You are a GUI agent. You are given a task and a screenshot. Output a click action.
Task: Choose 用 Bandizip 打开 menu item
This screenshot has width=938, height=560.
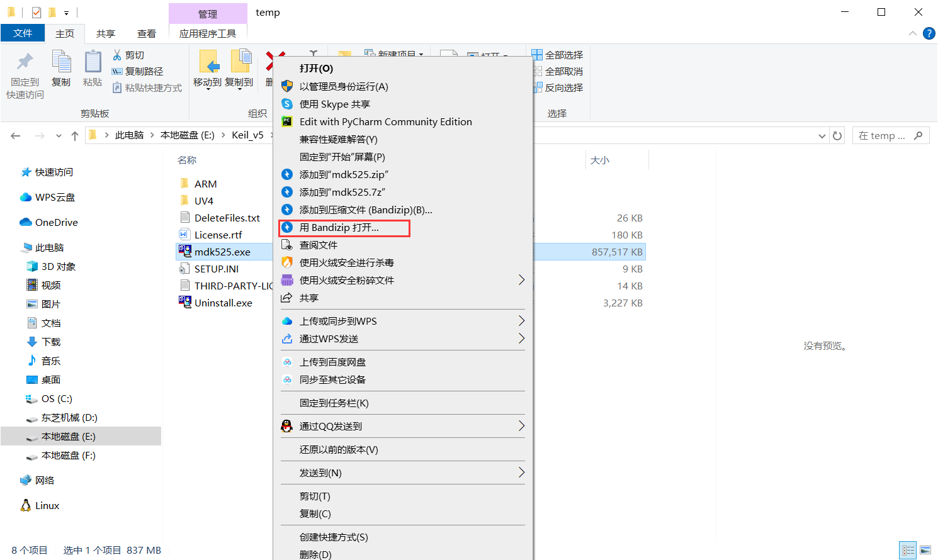pos(403,227)
